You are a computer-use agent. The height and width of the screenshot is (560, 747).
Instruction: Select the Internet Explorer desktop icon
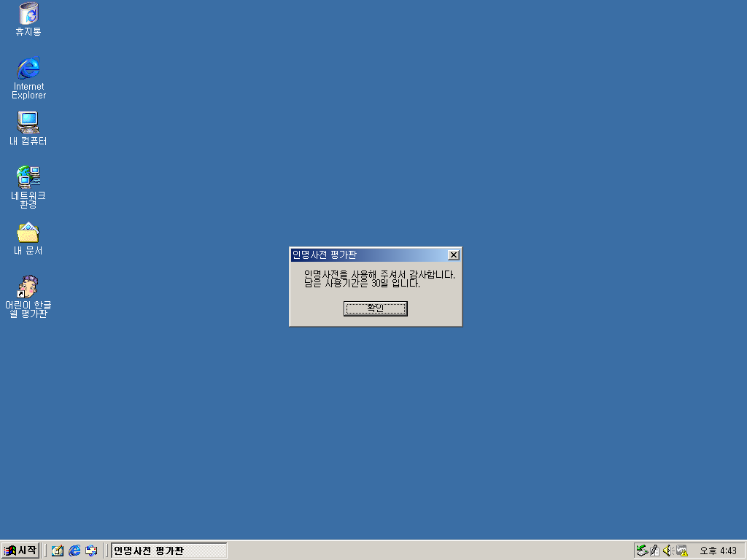[28, 78]
